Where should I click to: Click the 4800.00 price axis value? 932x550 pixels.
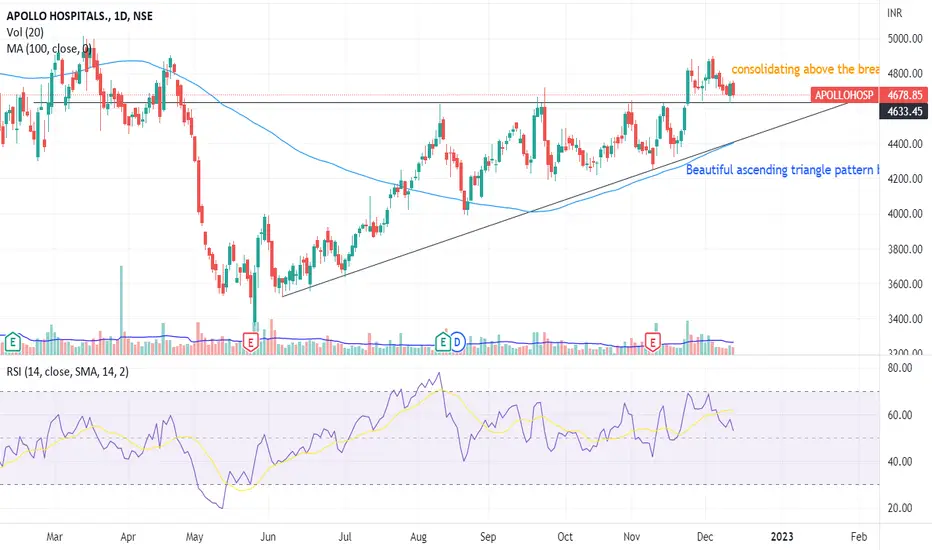tap(905, 74)
